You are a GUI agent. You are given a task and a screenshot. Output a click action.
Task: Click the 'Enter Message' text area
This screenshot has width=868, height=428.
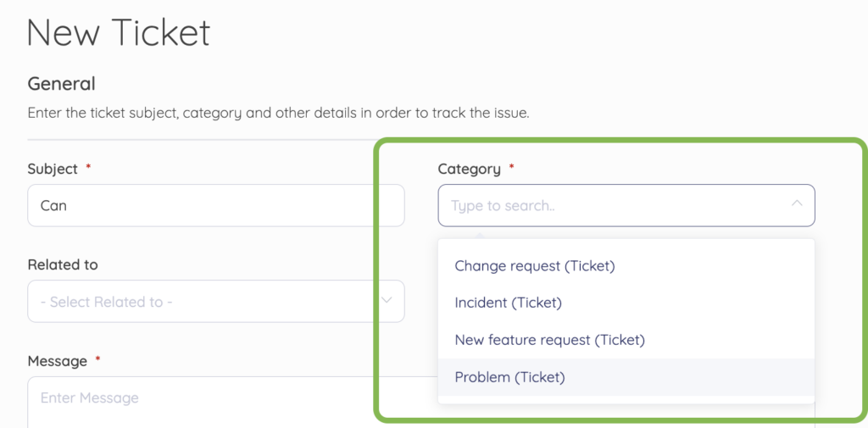232,403
